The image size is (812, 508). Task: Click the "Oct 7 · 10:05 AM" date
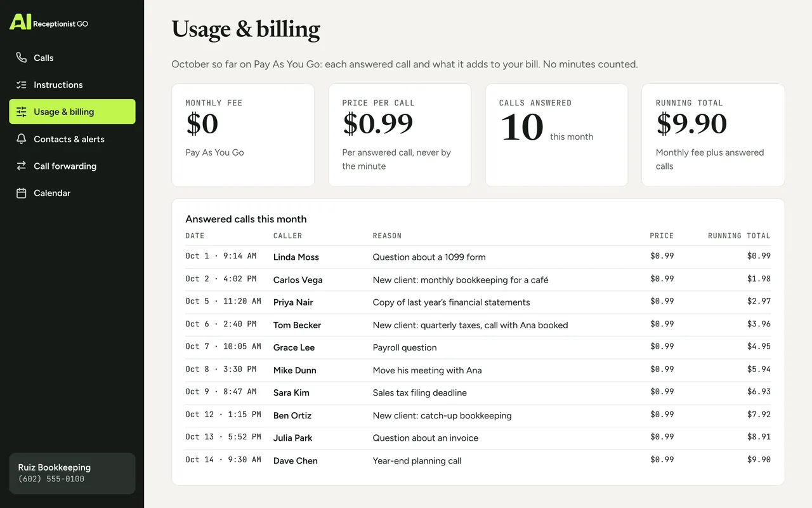point(223,346)
